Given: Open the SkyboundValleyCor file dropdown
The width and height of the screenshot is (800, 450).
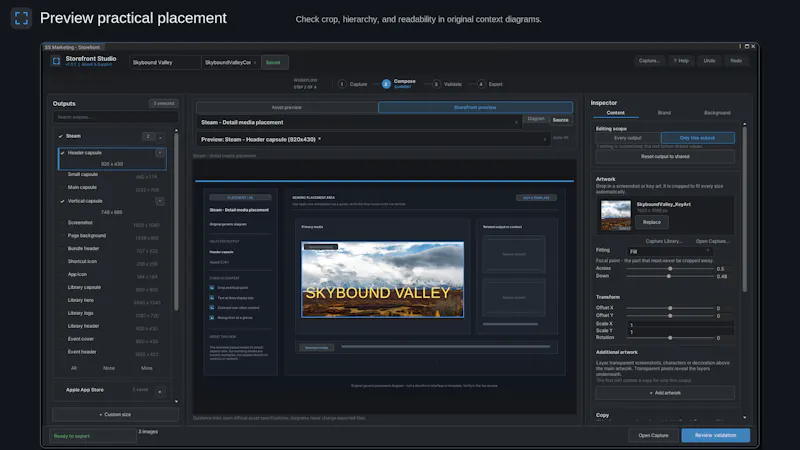Looking at the screenshot, I should point(231,62).
